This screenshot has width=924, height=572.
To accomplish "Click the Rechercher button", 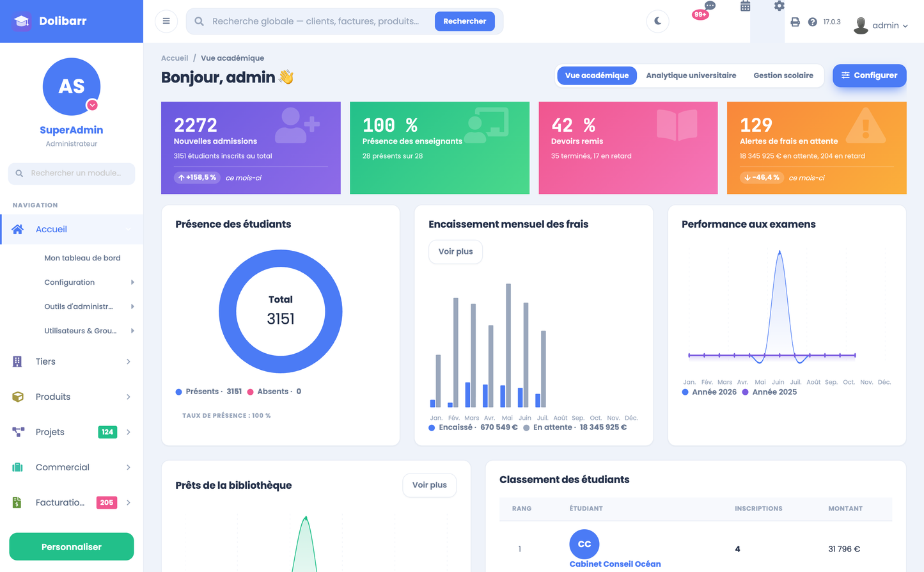I will coord(465,21).
